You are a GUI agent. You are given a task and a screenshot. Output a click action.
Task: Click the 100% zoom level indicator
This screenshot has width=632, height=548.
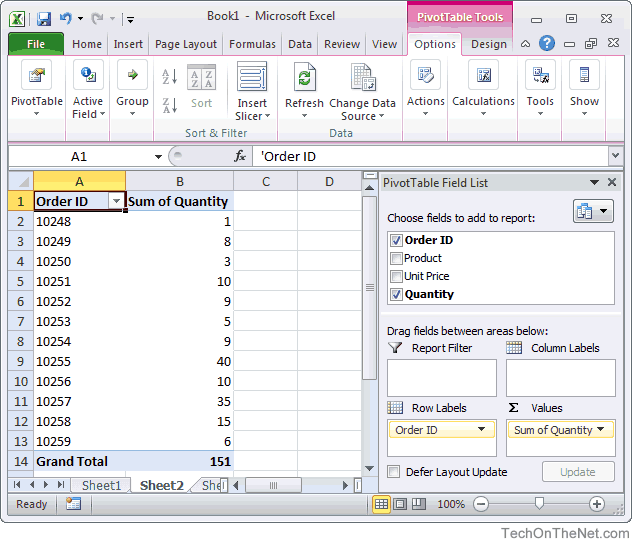click(x=451, y=504)
